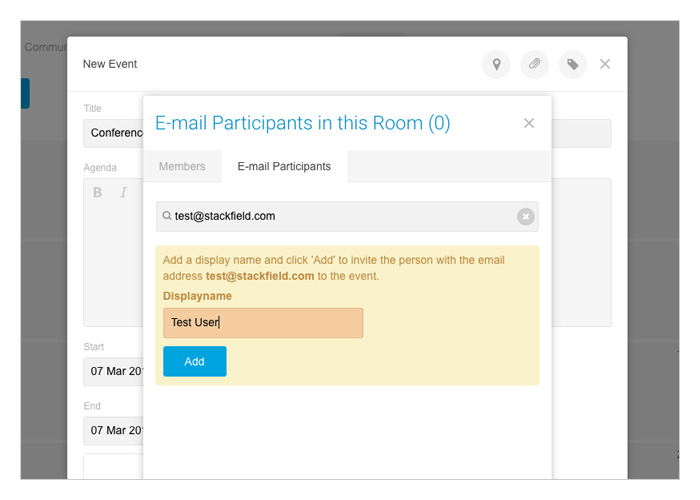
Task: Clear the email search field
Action: 525,217
